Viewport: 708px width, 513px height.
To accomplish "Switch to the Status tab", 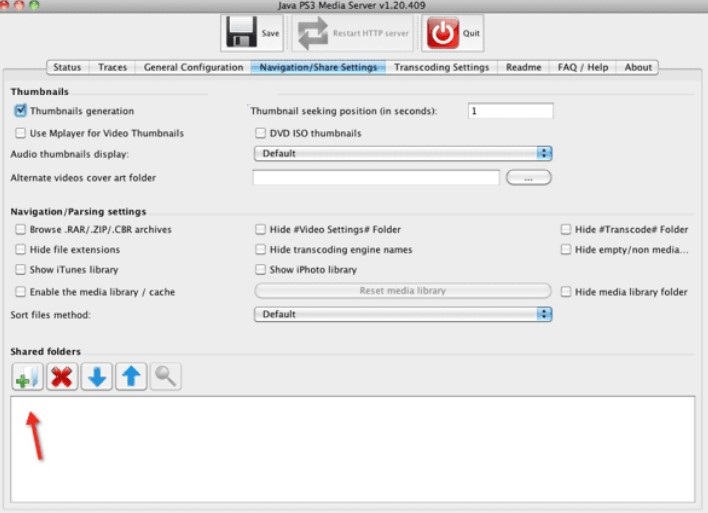I will 67,67.
